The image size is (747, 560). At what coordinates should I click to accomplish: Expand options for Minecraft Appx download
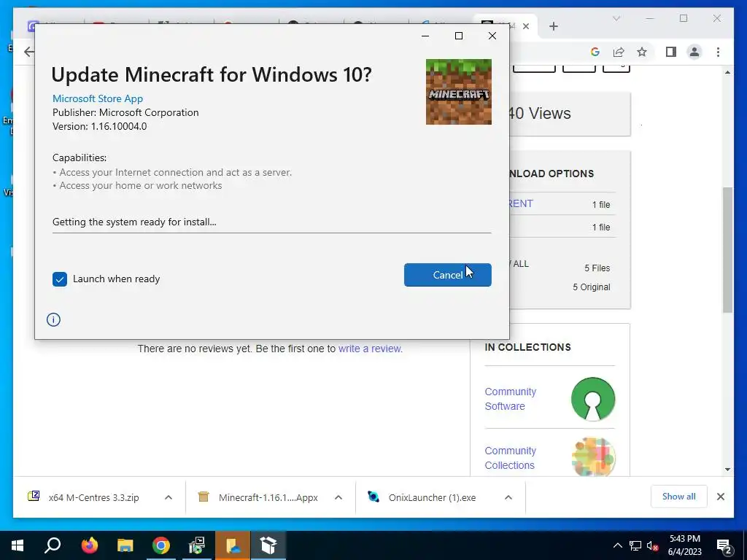click(338, 497)
